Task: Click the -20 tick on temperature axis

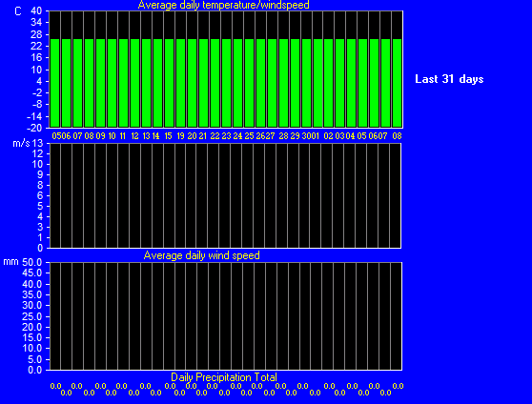Action: tap(34, 128)
